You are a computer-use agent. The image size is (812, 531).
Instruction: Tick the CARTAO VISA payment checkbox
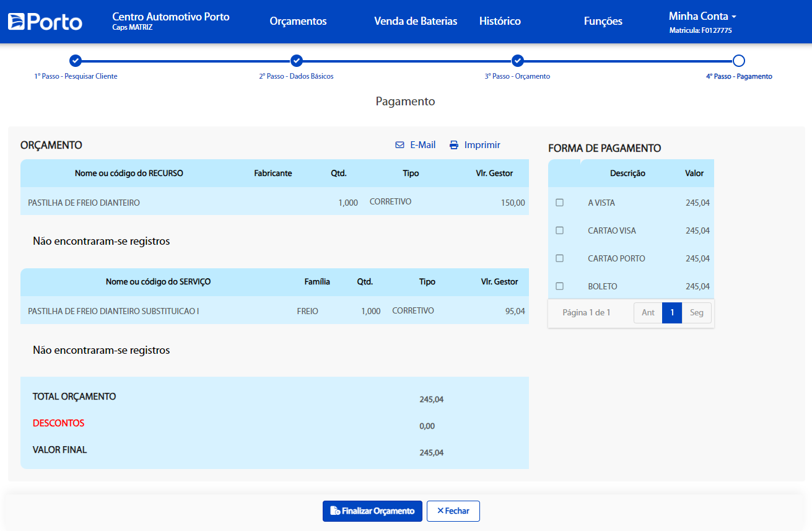[560, 230]
